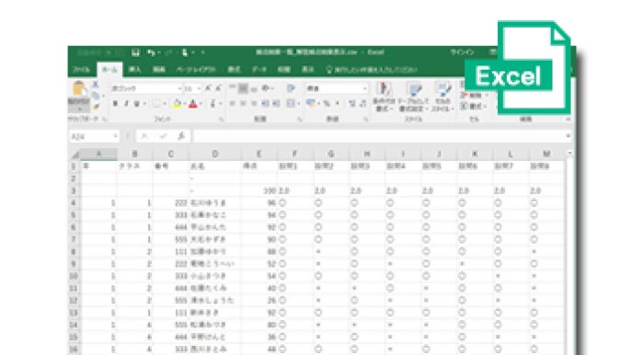Screen dimensions: 644x355
Task: Open the font name dropdown arrow
Action: (179, 88)
